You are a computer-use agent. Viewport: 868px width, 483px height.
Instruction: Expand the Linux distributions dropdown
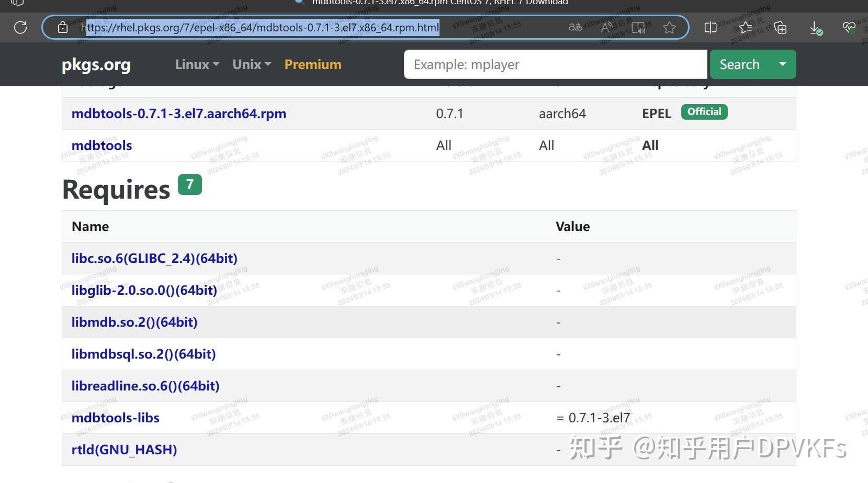[196, 64]
